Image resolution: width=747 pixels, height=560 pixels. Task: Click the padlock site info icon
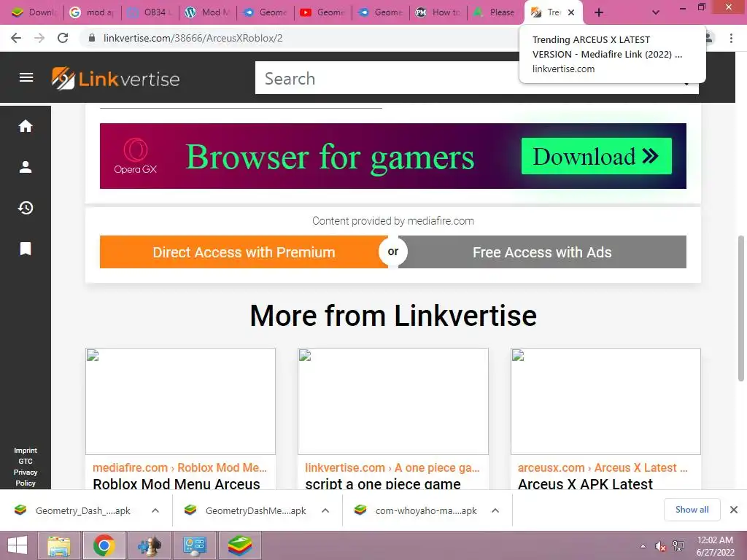92,38
